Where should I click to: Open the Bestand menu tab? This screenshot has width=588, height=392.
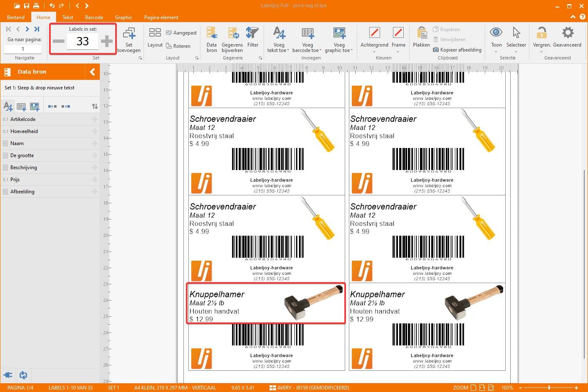pos(16,17)
